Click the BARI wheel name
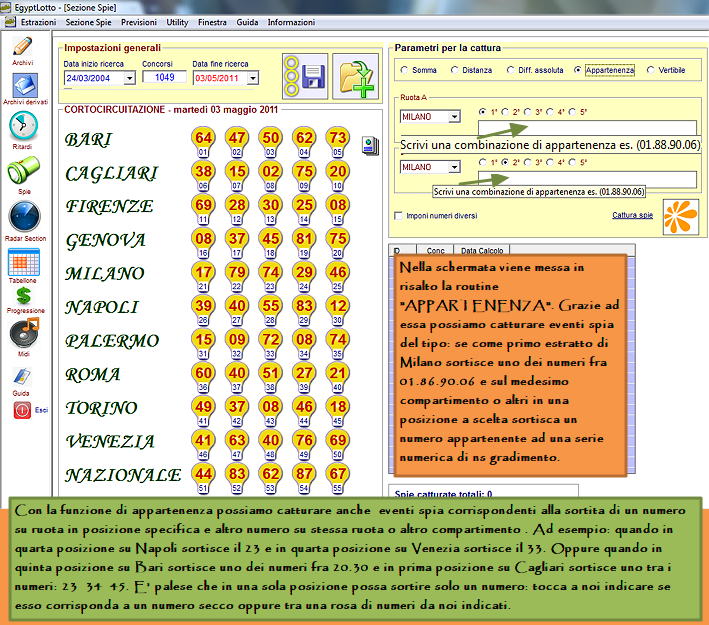 [89, 140]
